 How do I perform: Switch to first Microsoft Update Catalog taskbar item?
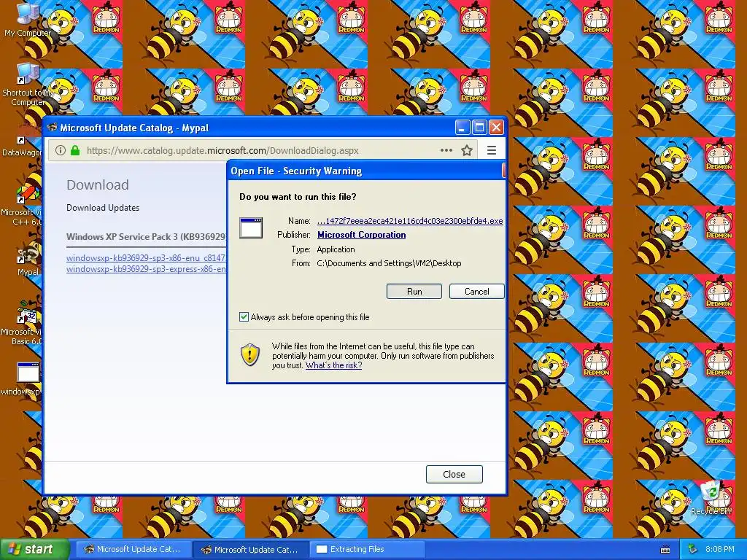133,549
